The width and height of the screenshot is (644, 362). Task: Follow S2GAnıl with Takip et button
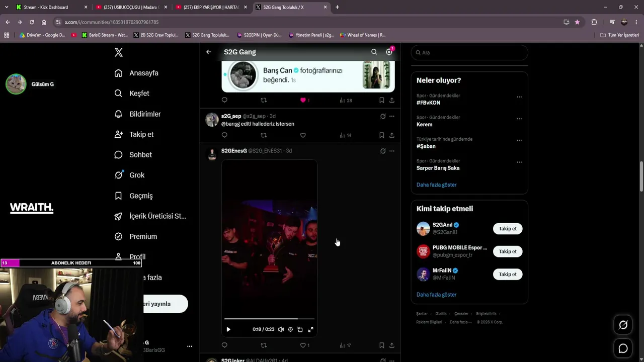point(508,229)
